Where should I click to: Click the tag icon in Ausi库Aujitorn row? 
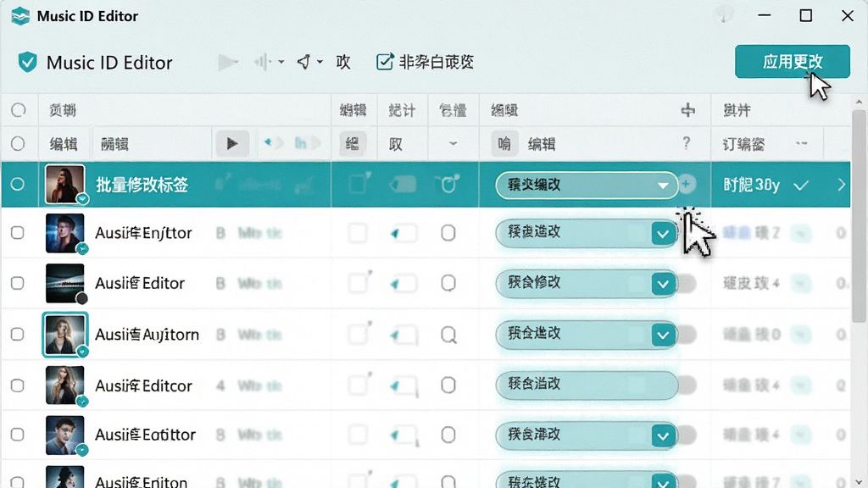pos(403,335)
